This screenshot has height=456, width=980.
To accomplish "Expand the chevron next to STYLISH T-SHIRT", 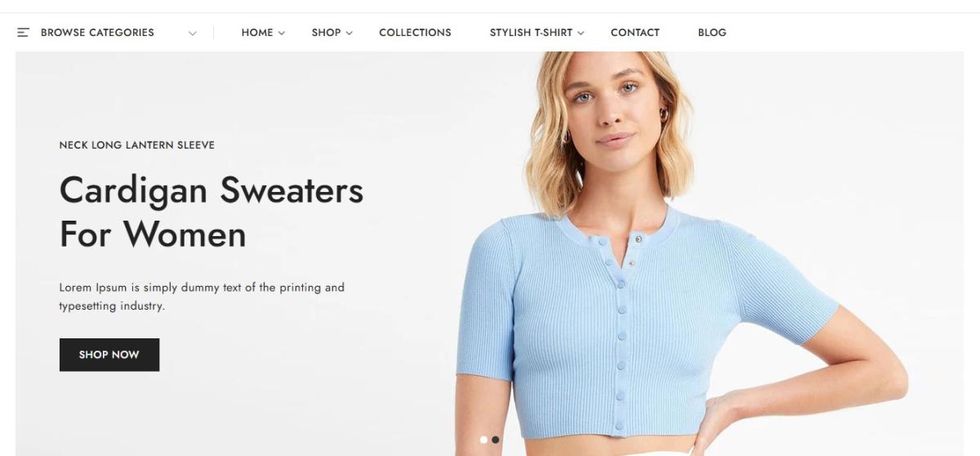I will 581,34.
